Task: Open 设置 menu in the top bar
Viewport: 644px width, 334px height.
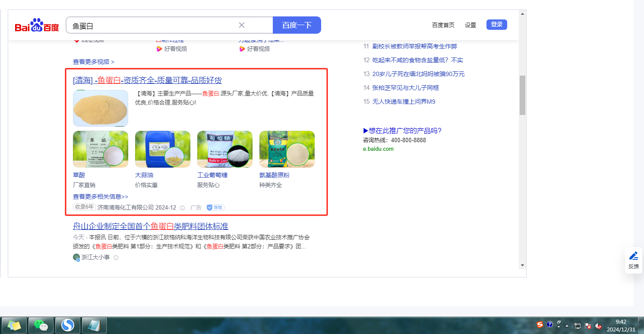Action: click(470, 25)
